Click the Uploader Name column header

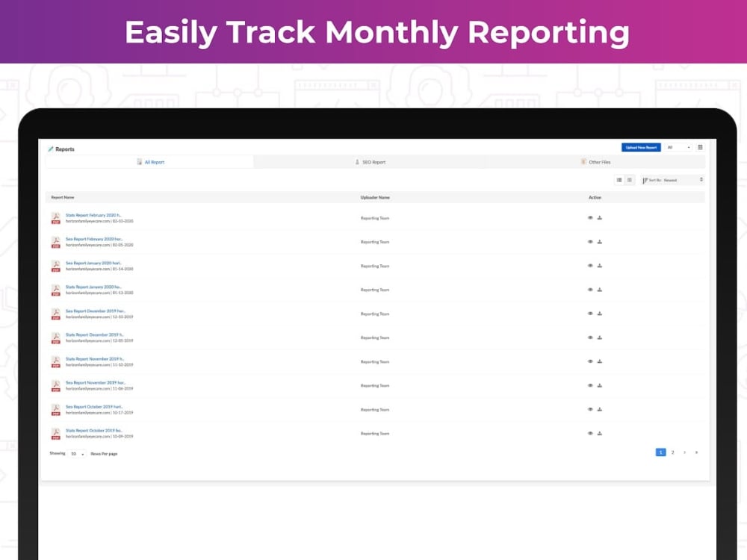375,197
